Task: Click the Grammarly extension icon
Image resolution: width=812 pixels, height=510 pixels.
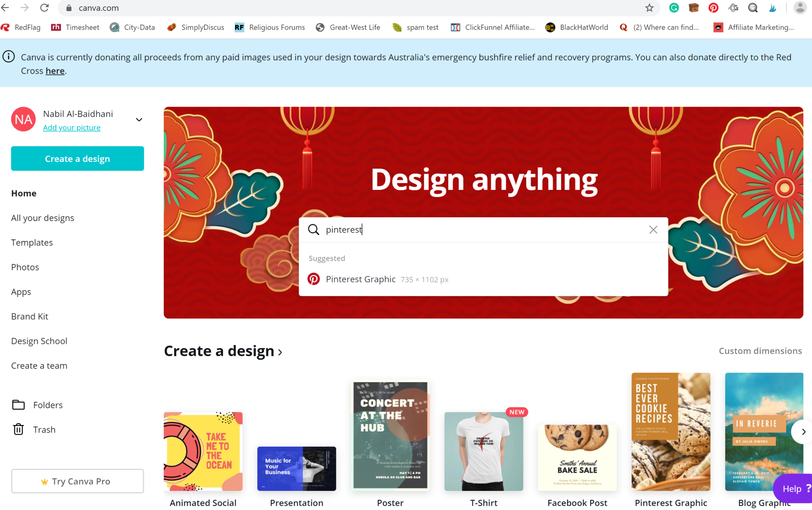Action: (674, 8)
